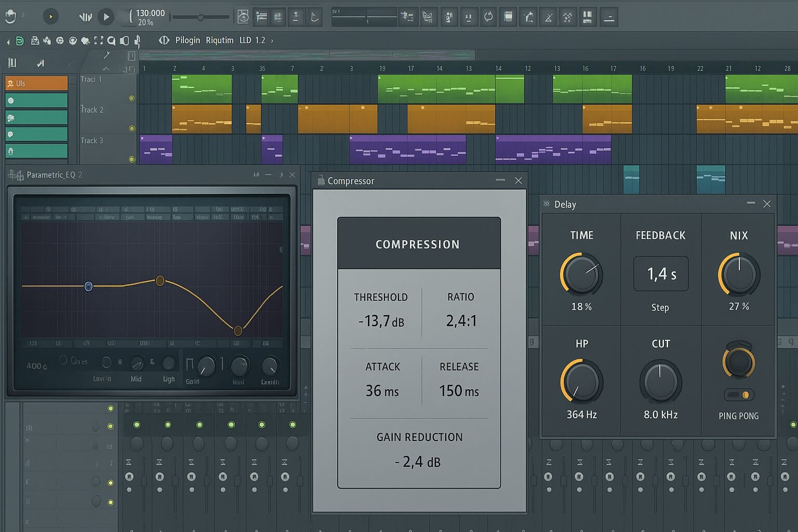Click the blue low band node on the EQ curve
This screenshot has height=532, width=798.
(88, 286)
